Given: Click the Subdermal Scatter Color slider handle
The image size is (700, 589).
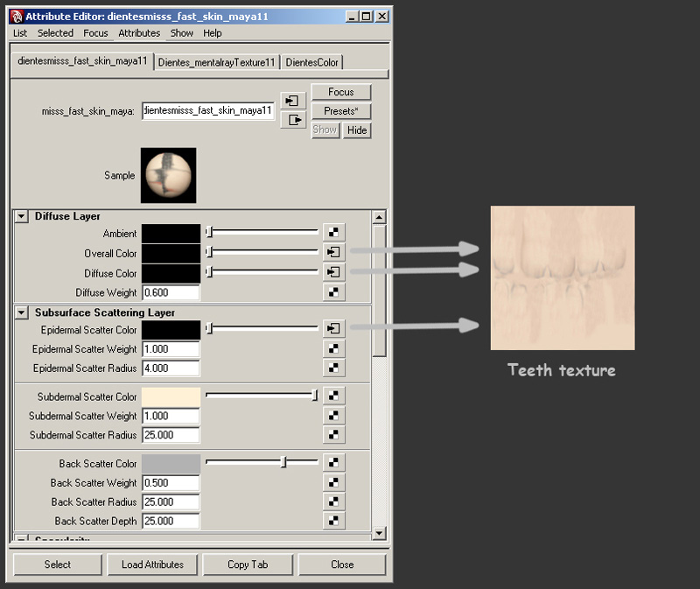Looking at the screenshot, I should pos(315,396).
